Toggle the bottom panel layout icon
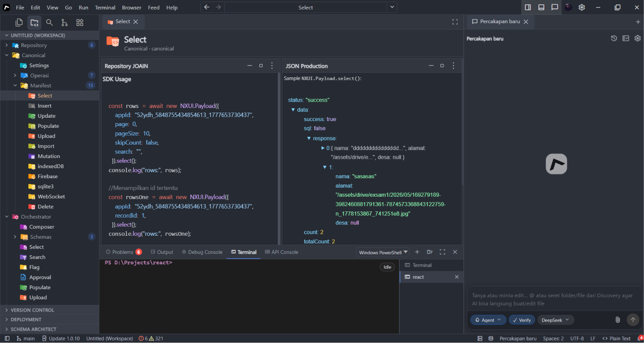This screenshot has width=644, height=343. pyautogui.click(x=541, y=7)
